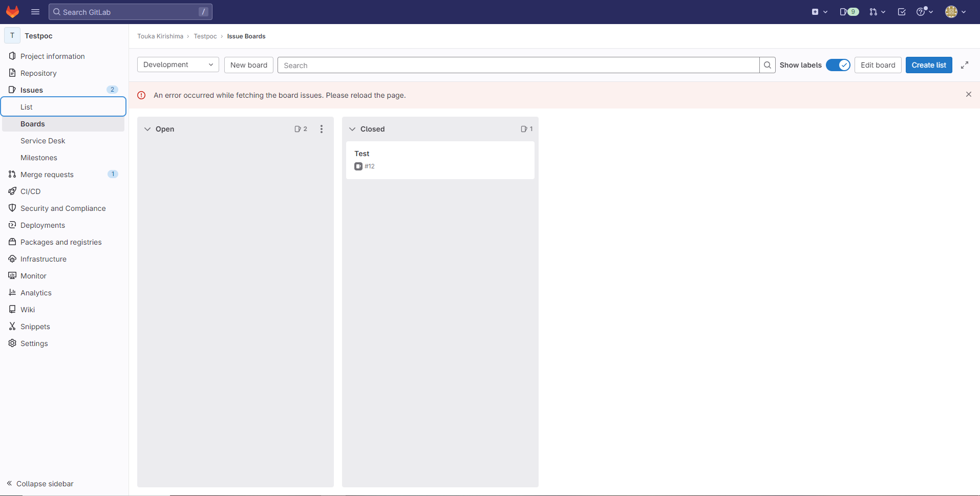Open the create new plus dropdown
The image size is (980, 496).
pos(819,12)
